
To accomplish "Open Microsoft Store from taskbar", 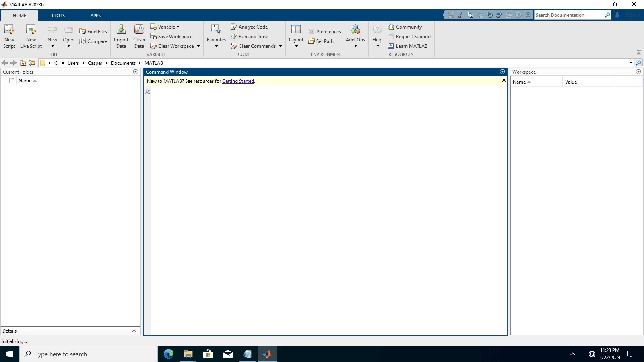I will [208, 354].
